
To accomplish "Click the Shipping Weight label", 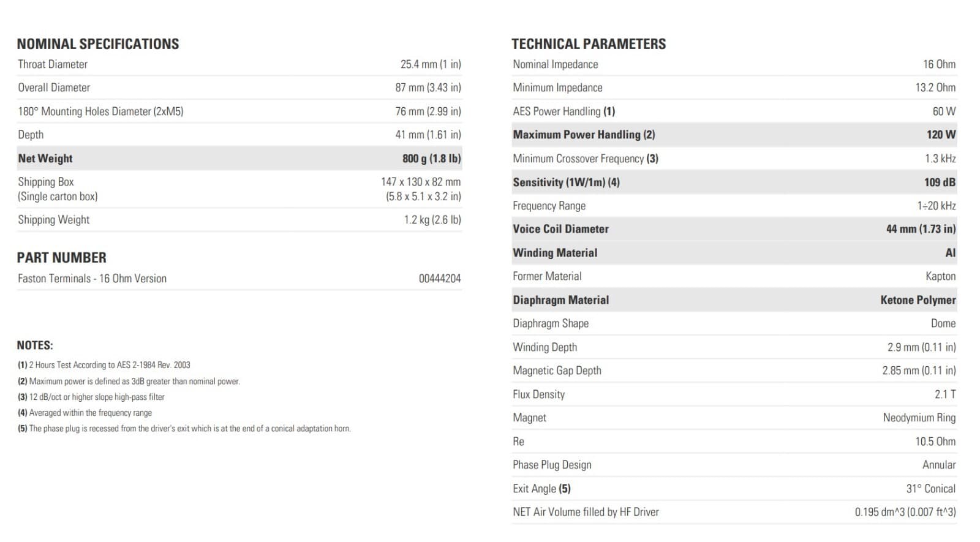I will (53, 220).
